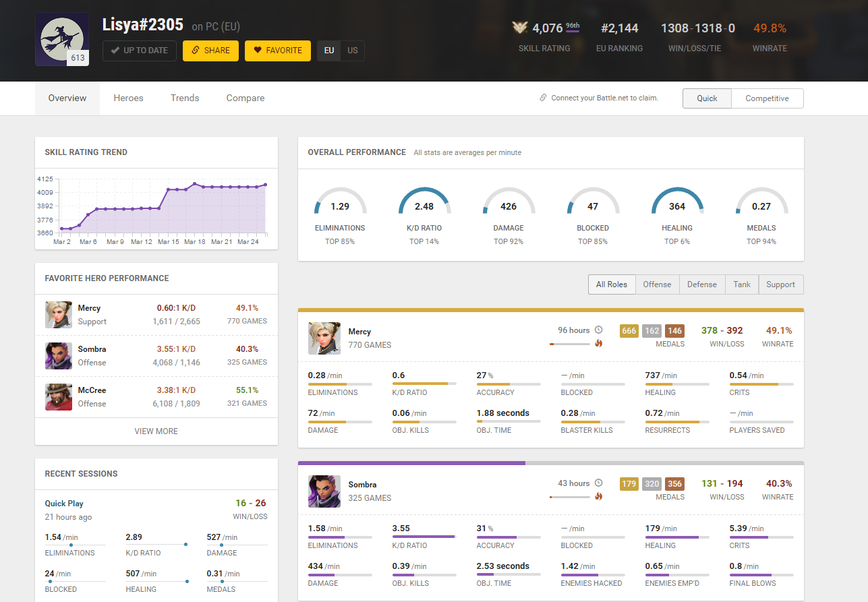
Task: Click the 49.8% winrate value
Action: pos(770,28)
